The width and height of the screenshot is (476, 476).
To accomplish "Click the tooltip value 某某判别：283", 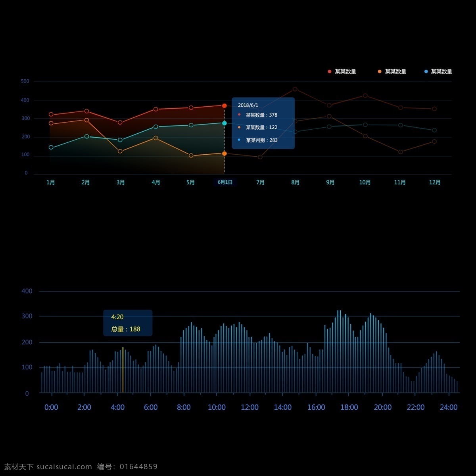I will (x=262, y=140).
